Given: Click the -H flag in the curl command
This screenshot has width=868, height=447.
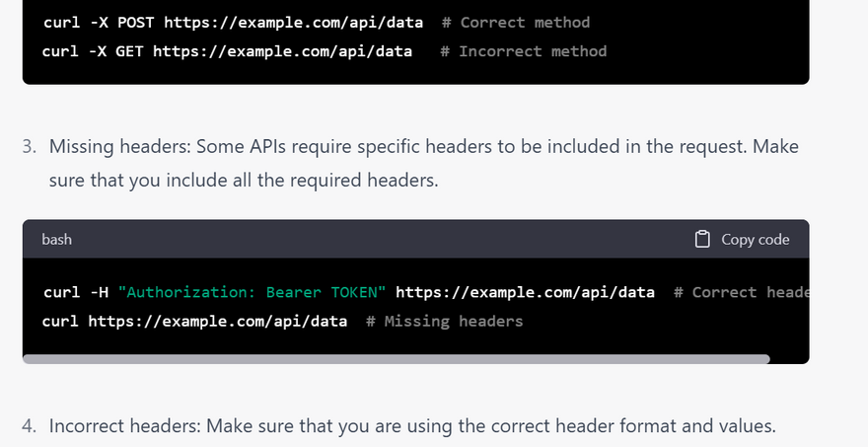Looking at the screenshot, I should (x=99, y=292).
